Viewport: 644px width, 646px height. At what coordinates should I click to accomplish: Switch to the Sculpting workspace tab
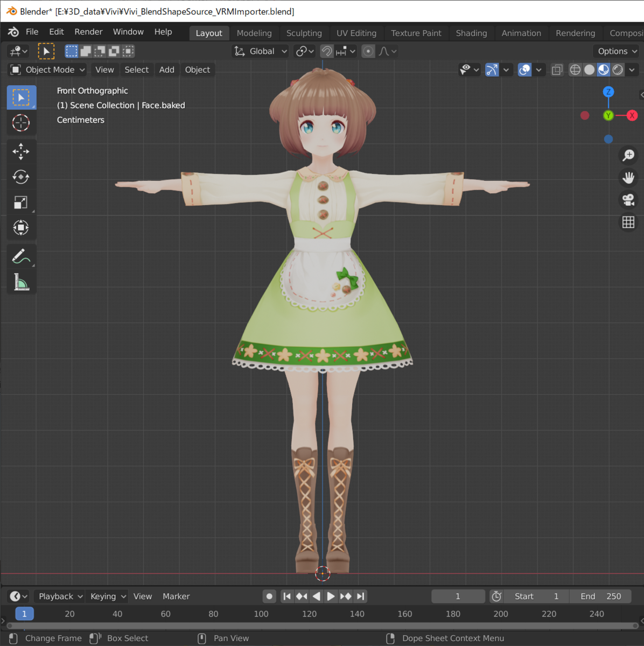point(304,33)
